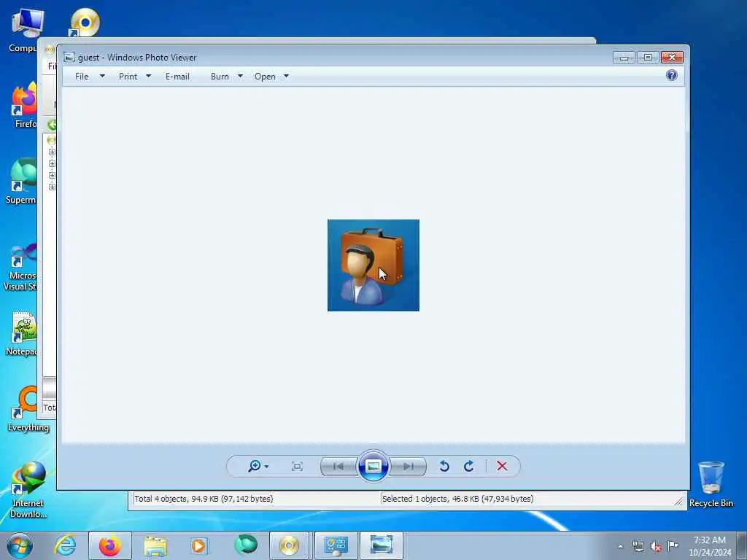Screen dimensions: 747x560
Task: Switch to the Control Panel taskbar button
Action: point(336,545)
